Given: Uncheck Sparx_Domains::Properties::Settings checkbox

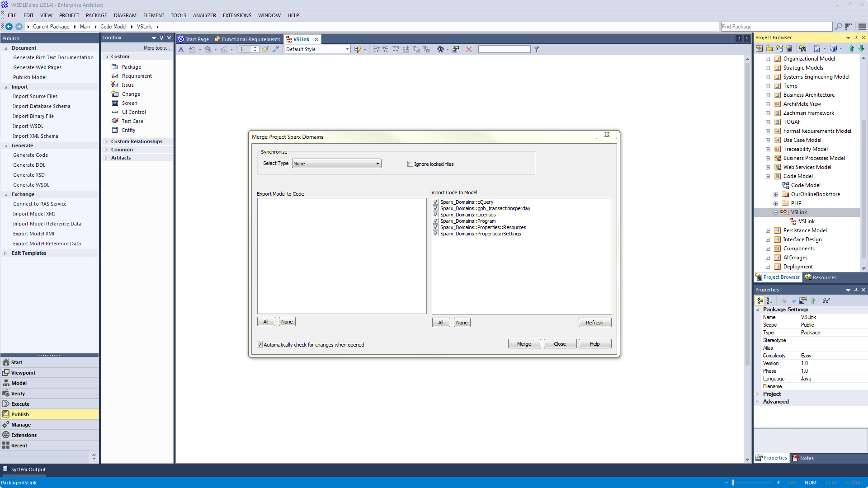Looking at the screenshot, I should (436, 234).
